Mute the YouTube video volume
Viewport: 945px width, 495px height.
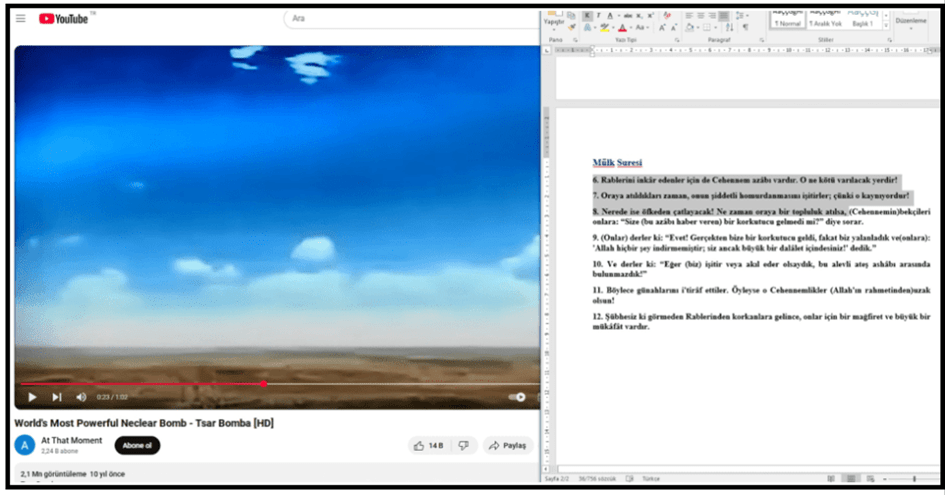pos(82,397)
